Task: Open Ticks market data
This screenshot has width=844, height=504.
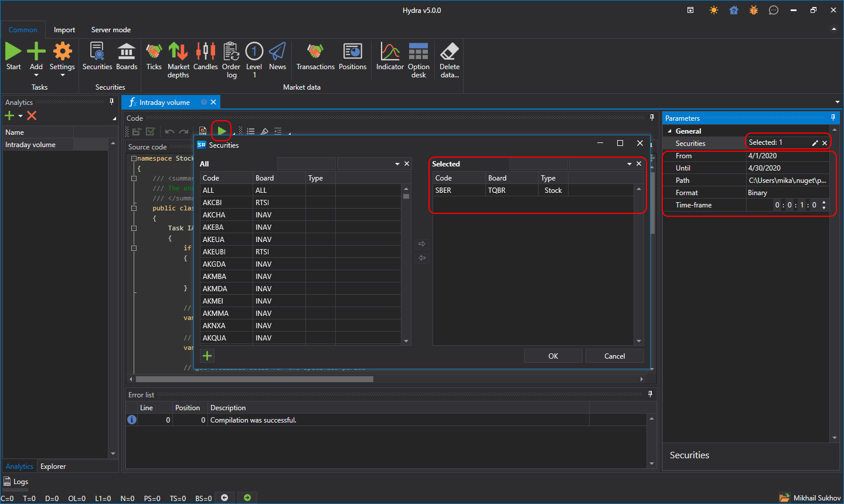Action: pyautogui.click(x=154, y=56)
